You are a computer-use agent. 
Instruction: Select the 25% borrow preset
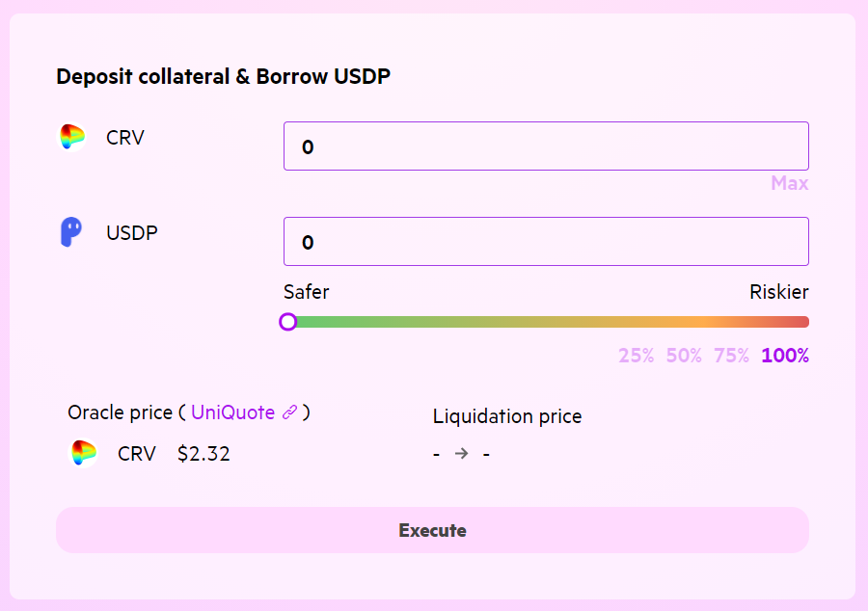click(x=637, y=356)
